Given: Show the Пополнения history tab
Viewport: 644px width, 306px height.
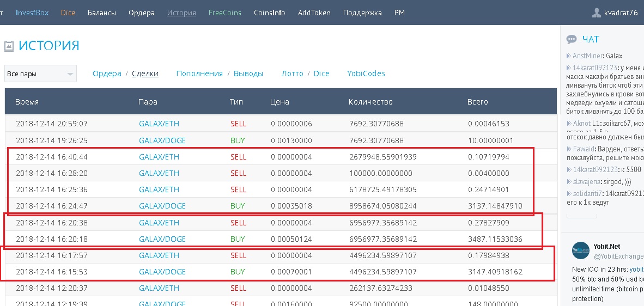Looking at the screenshot, I should point(199,74).
